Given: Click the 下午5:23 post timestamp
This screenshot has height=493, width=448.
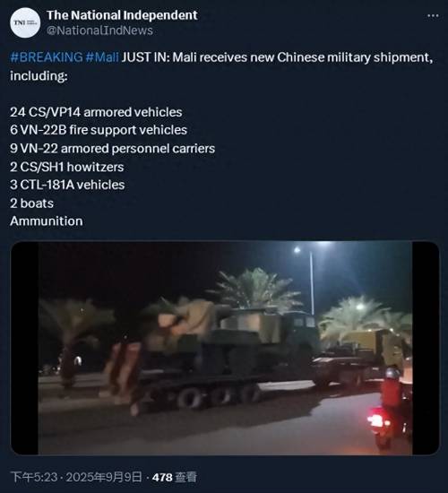Looking at the screenshot, I should click(34, 477).
